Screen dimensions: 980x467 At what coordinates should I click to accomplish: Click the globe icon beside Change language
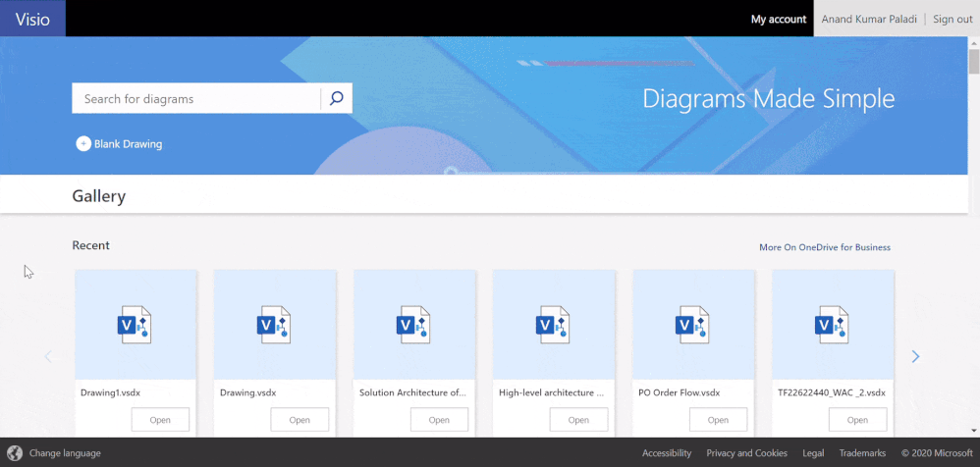(15, 452)
